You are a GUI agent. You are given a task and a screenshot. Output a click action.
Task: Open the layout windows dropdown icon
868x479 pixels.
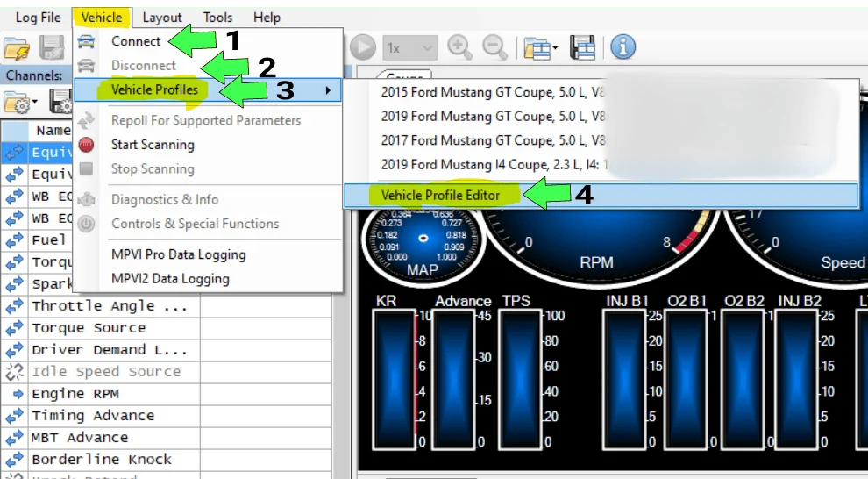click(x=540, y=48)
